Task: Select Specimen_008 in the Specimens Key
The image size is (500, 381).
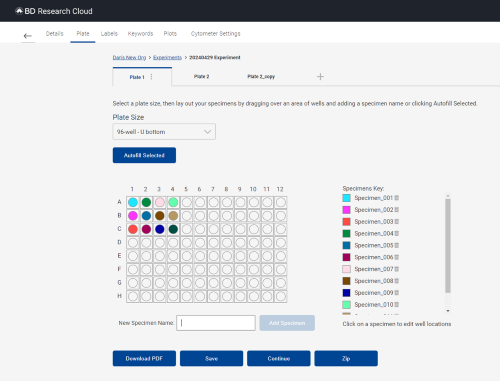Action: pyautogui.click(x=374, y=281)
